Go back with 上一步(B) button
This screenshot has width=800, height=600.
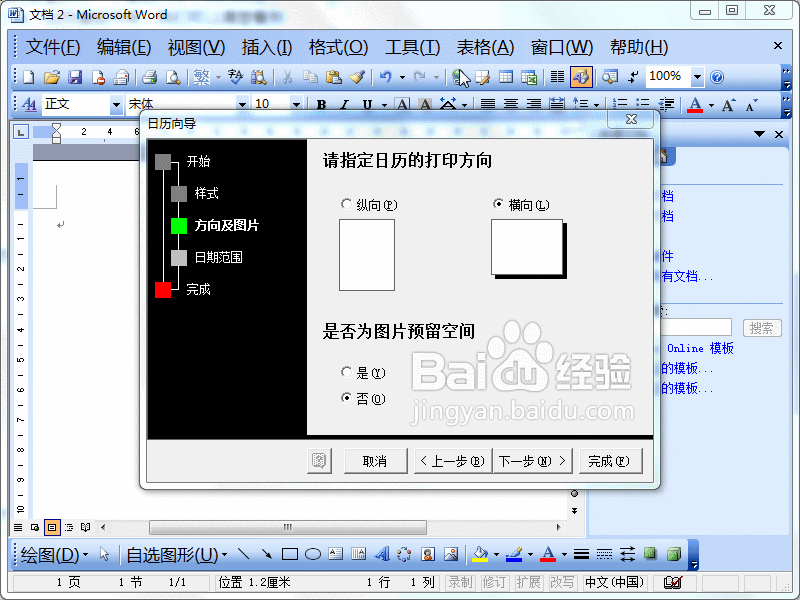click(453, 461)
